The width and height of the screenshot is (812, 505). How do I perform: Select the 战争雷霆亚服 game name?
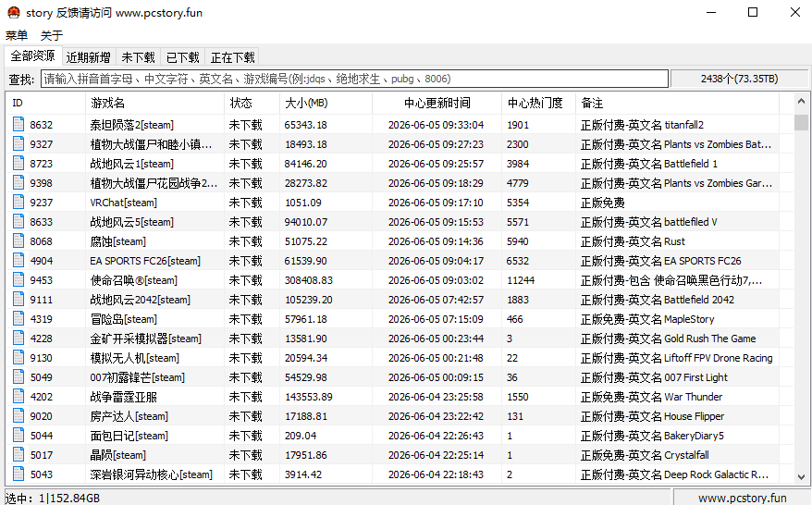point(123,397)
